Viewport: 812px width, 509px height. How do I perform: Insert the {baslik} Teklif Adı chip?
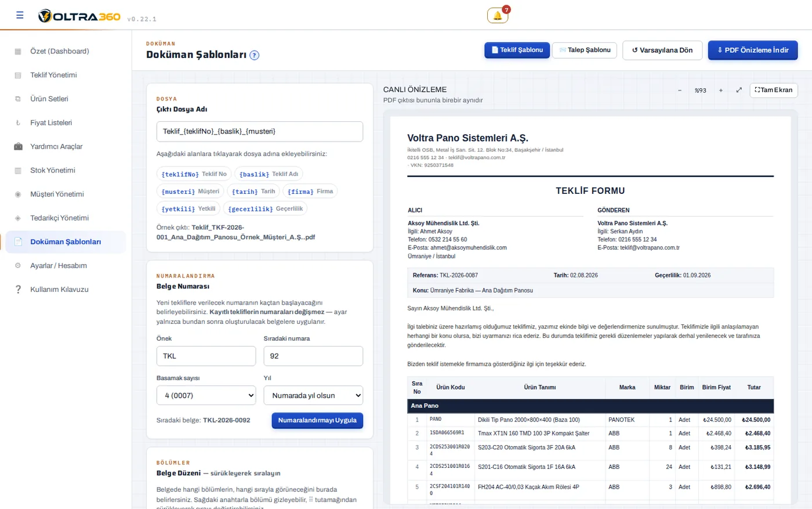pos(269,174)
